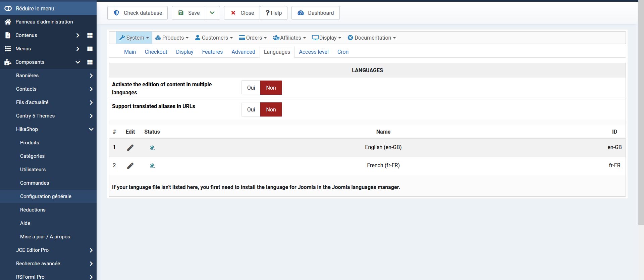Switch to the Main tab
Viewport: 644px width, 280px height.
tap(130, 52)
